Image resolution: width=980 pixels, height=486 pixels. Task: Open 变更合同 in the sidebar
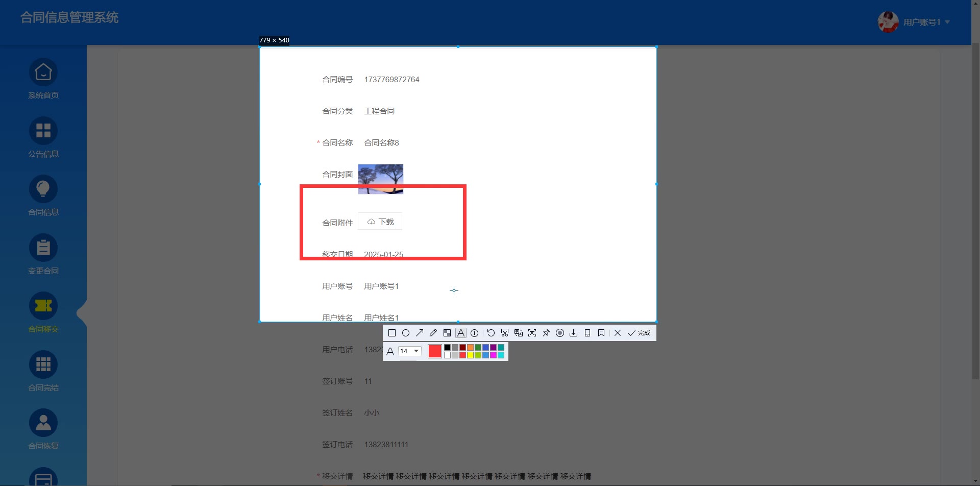click(43, 255)
